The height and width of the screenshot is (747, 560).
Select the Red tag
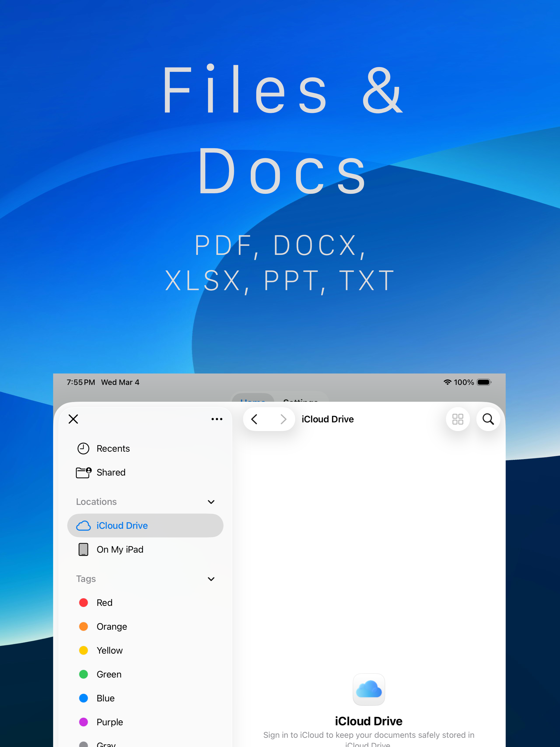tap(145, 603)
